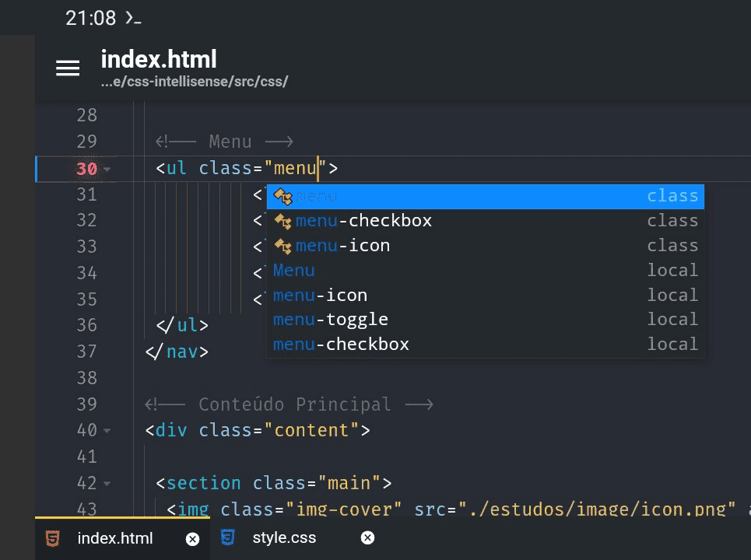Collapse the code fold at line 42
This screenshot has width=751, height=560.
pos(107,484)
